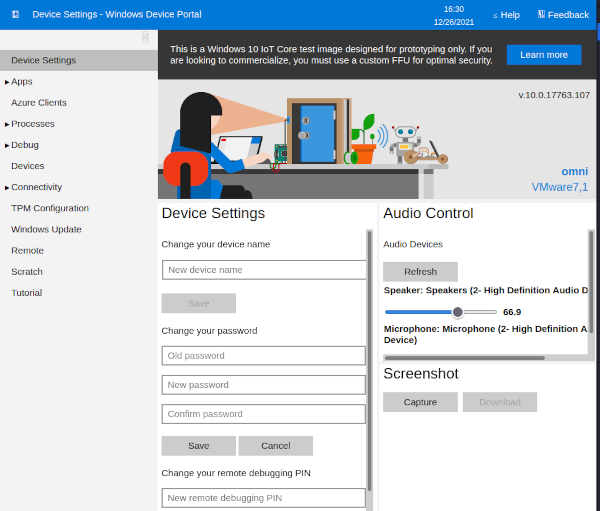The image size is (600, 511).
Task: Click Audio Control horizontal scrollbar
Action: click(x=465, y=358)
